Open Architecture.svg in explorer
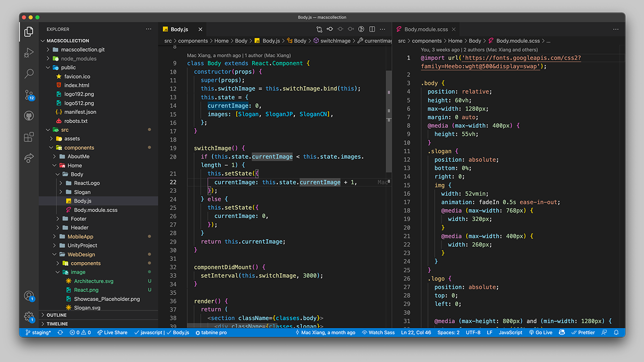 pos(99,281)
